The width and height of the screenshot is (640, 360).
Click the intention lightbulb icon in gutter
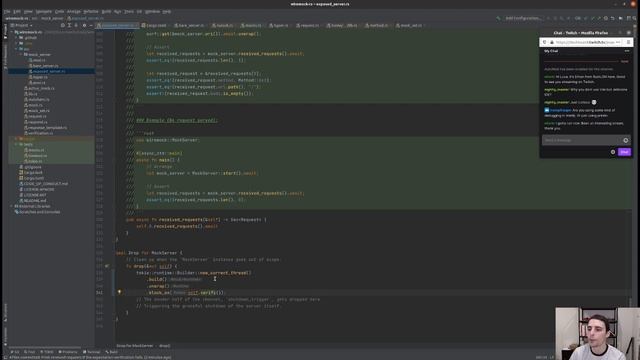[x=119, y=292]
